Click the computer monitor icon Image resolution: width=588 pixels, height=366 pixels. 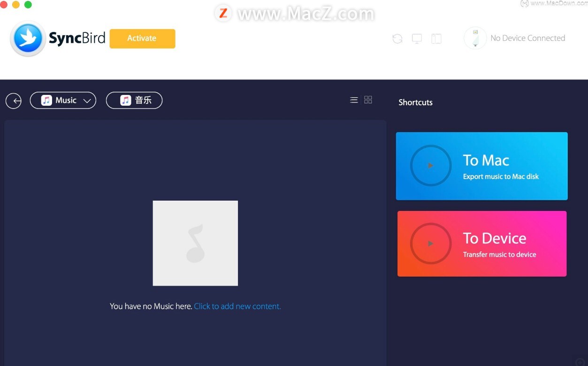pos(417,39)
